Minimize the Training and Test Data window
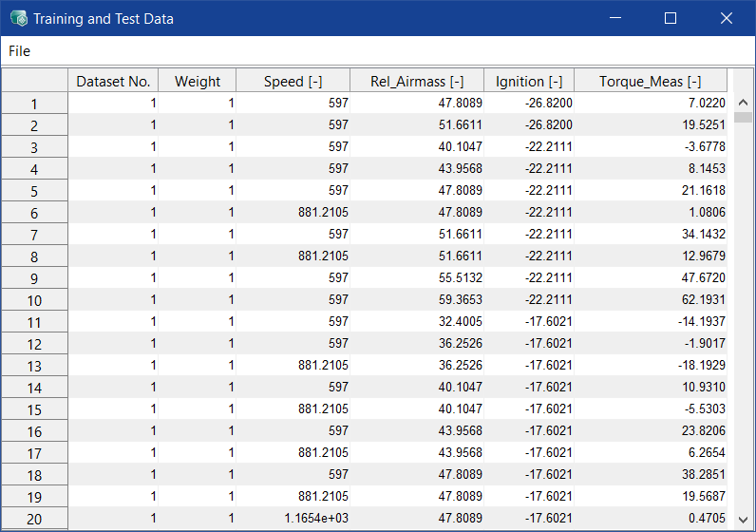The height and width of the screenshot is (532, 756). point(615,18)
